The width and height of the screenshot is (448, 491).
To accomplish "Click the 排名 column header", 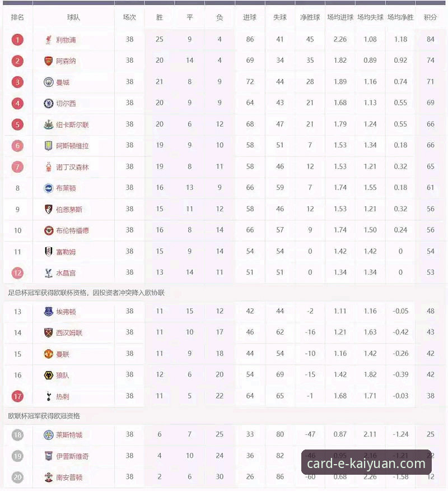I will 17,17.
